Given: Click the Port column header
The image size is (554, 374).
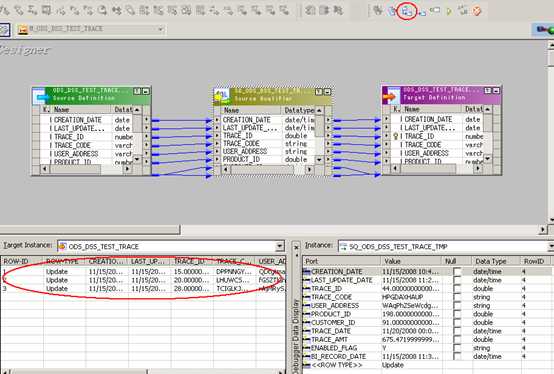Looking at the screenshot, I should pyautogui.click(x=341, y=261).
